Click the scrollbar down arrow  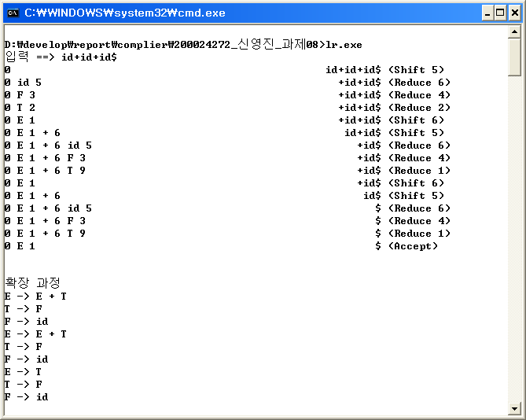coord(514,407)
